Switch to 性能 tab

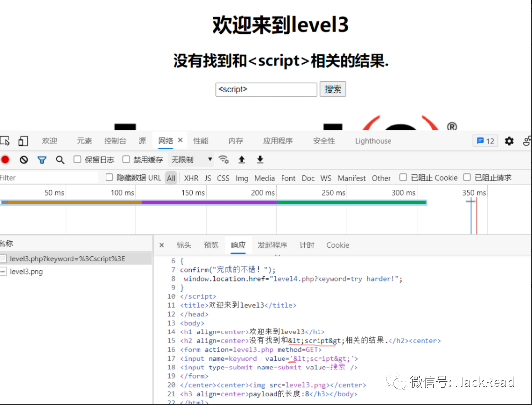201,141
